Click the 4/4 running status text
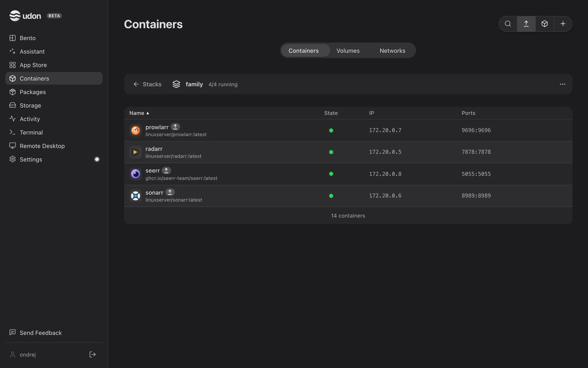588x368 pixels. coord(223,84)
